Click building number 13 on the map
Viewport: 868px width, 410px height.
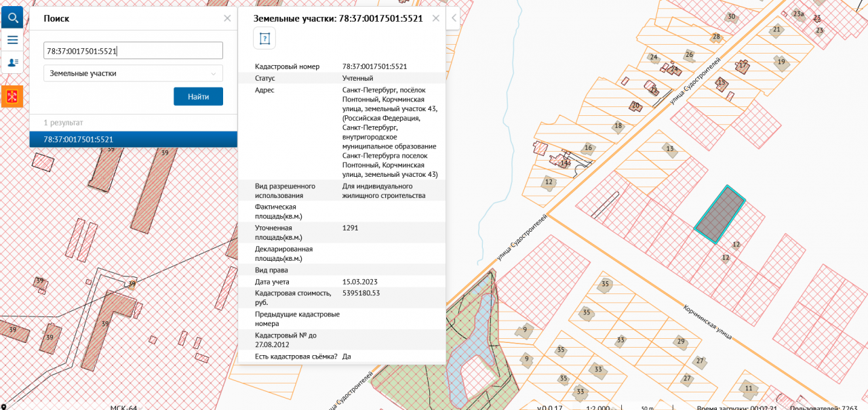pos(670,148)
